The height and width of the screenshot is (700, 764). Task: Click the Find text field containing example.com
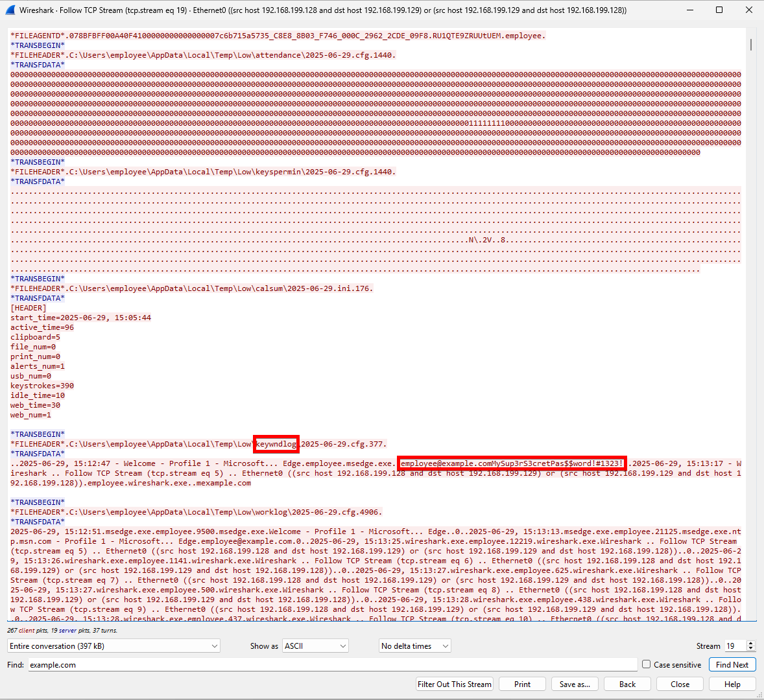(x=332, y=665)
